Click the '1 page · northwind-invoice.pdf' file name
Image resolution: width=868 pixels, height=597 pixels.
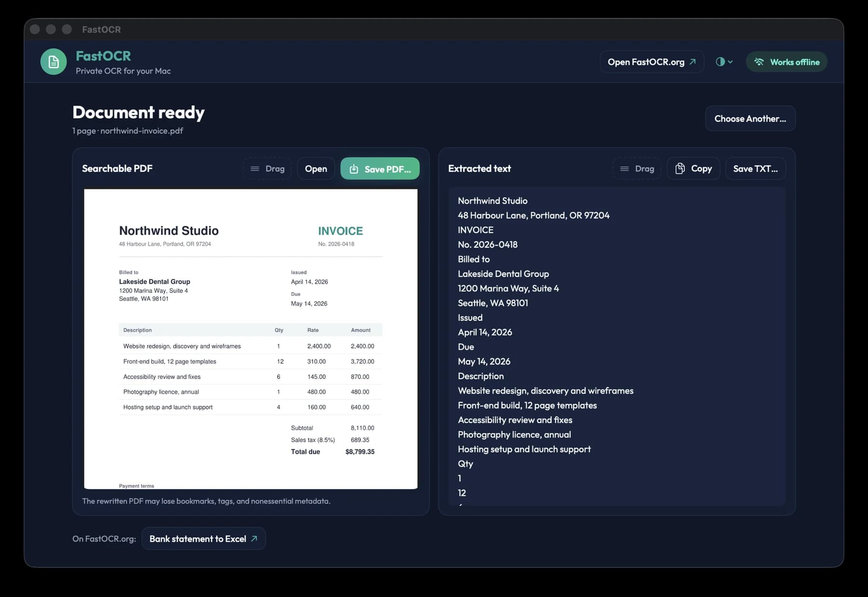pos(128,131)
